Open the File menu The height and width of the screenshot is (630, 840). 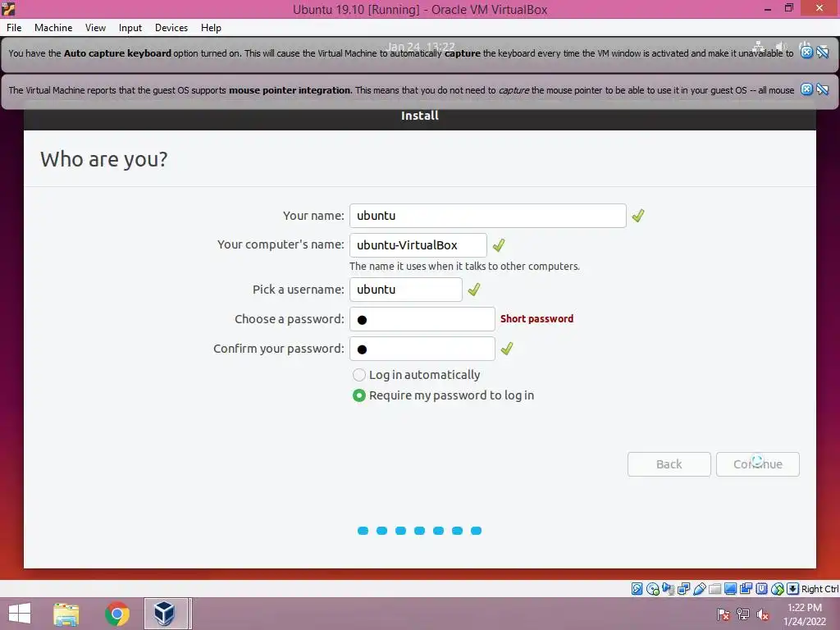(x=14, y=28)
